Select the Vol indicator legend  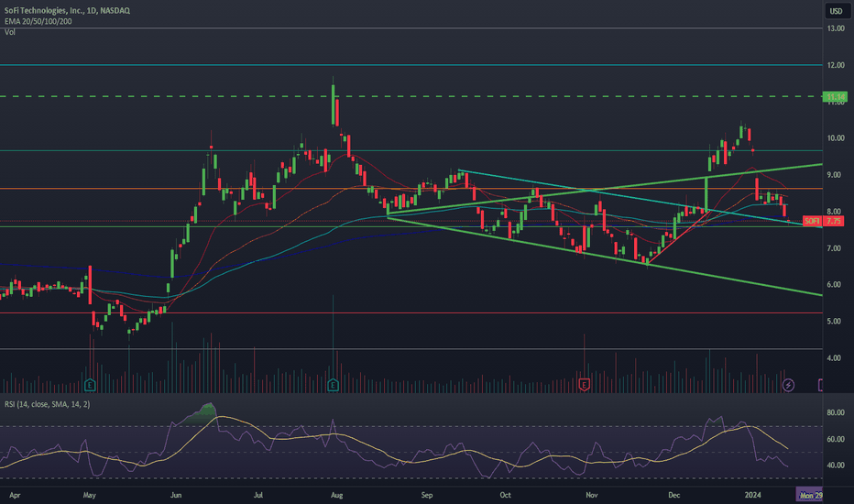coord(10,32)
